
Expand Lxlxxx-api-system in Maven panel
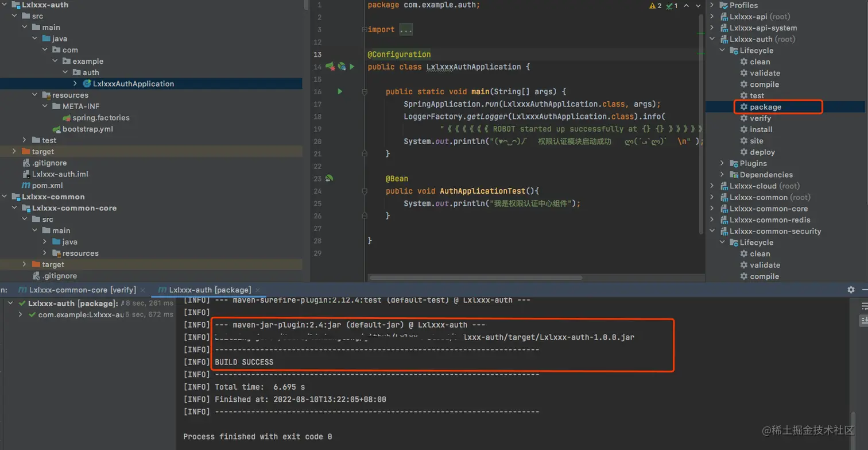(x=712, y=28)
